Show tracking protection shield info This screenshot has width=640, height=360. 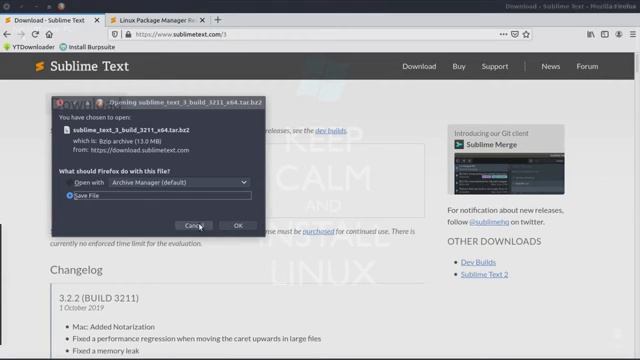[115, 34]
